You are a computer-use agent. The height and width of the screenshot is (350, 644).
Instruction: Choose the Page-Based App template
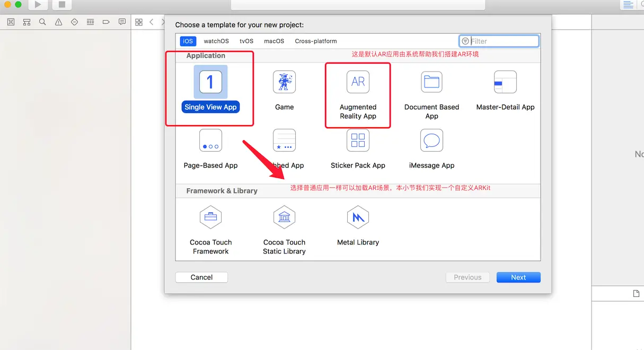pyautogui.click(x=210, y=149)
